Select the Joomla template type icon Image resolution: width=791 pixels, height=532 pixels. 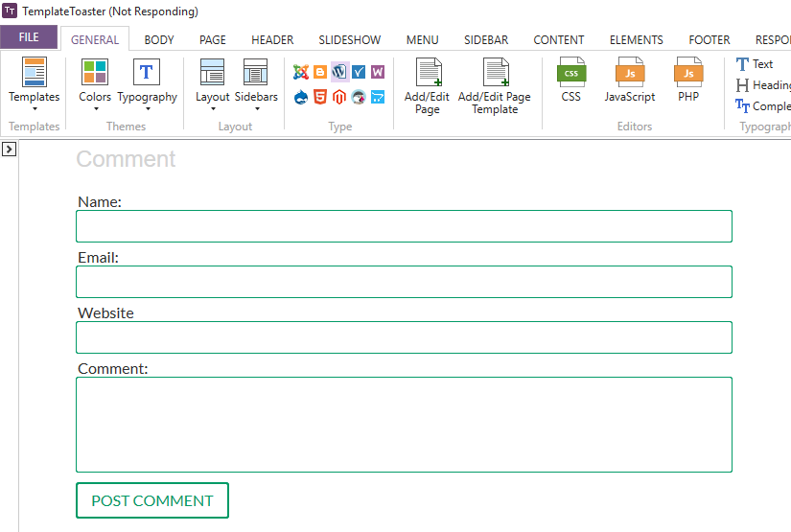point(301,72)
